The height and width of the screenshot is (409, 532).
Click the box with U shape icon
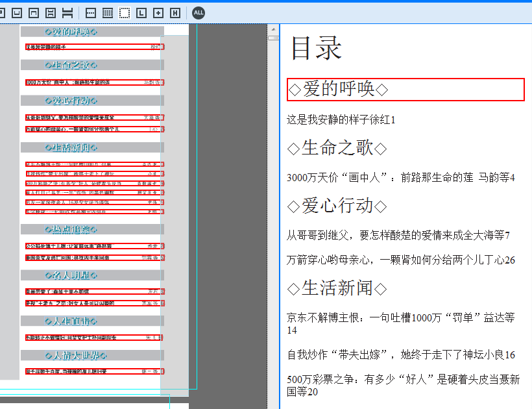pyautogui.click(x=18, y=13)
